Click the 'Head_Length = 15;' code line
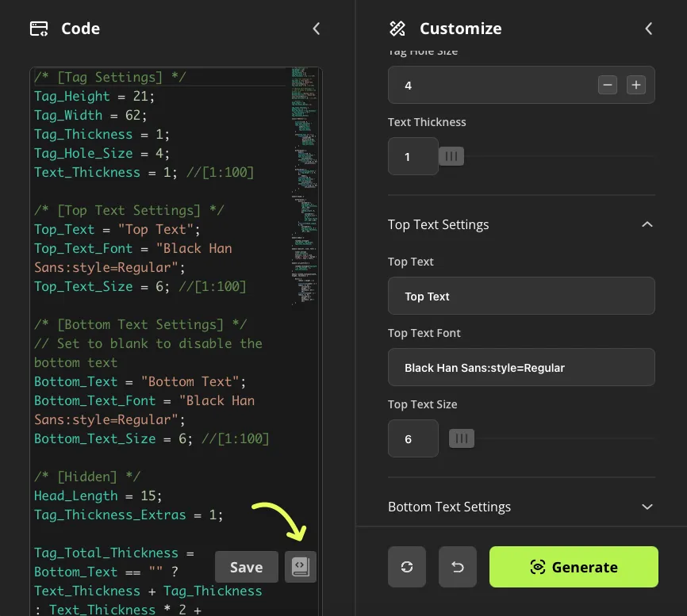 pyautogui.click(x=98, y=496)
